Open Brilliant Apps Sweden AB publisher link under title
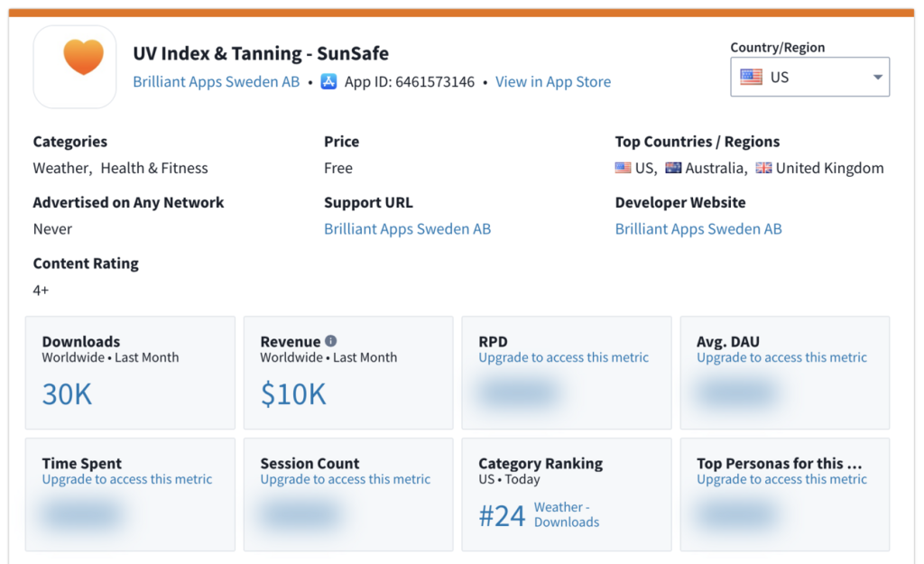This screenshot has width=924, height=564. 216,82
